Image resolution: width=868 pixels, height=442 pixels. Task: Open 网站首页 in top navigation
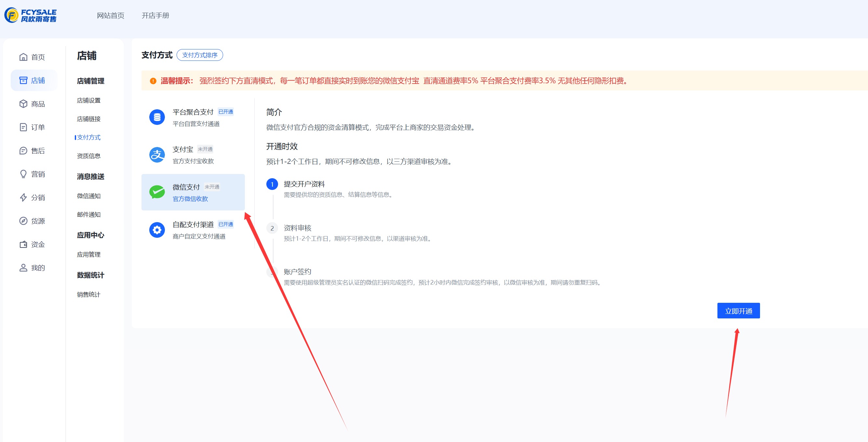pos(111,16)
